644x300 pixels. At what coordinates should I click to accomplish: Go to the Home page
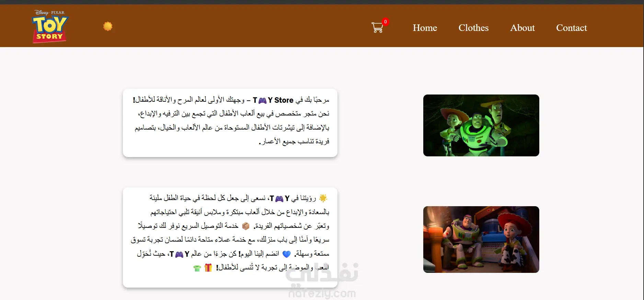[425, 28]
